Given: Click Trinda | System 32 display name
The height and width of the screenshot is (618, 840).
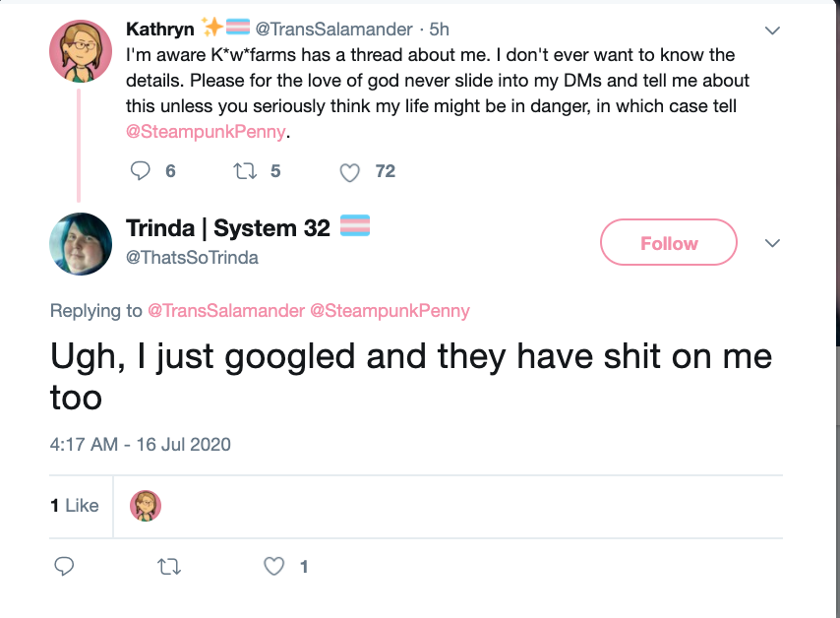Looking at the screenshot, I should click(x=228, y=228).
